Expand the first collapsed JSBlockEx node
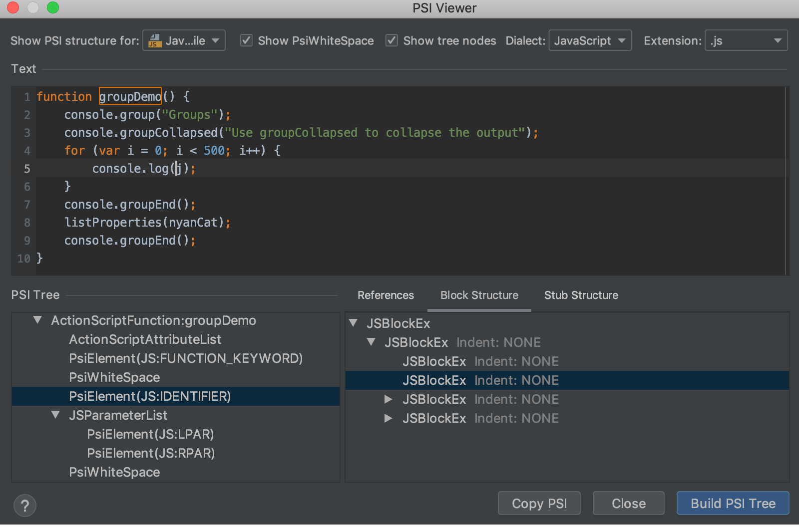 (389, 399)
